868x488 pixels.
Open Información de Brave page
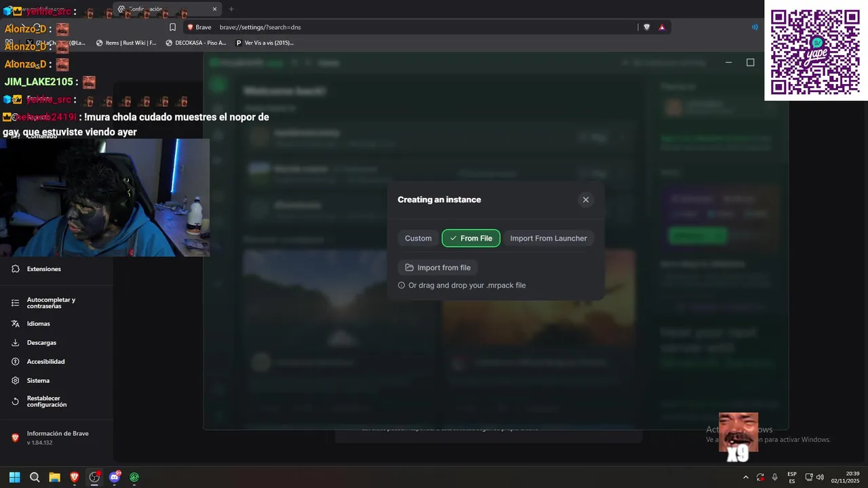click(x=58, y=434)
